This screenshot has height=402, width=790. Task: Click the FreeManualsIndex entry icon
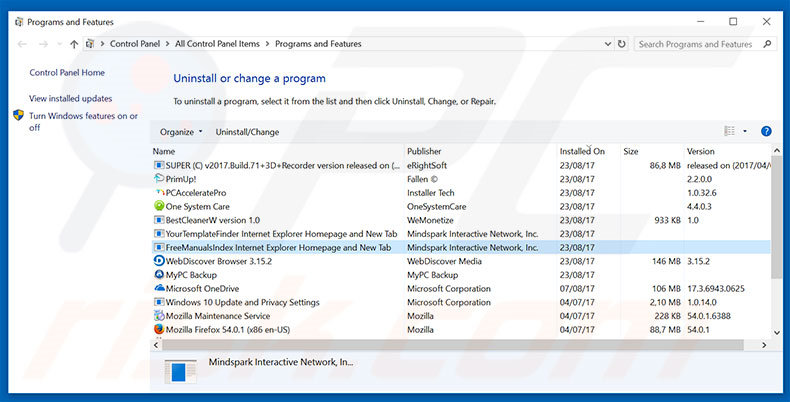tap(159, 247)
